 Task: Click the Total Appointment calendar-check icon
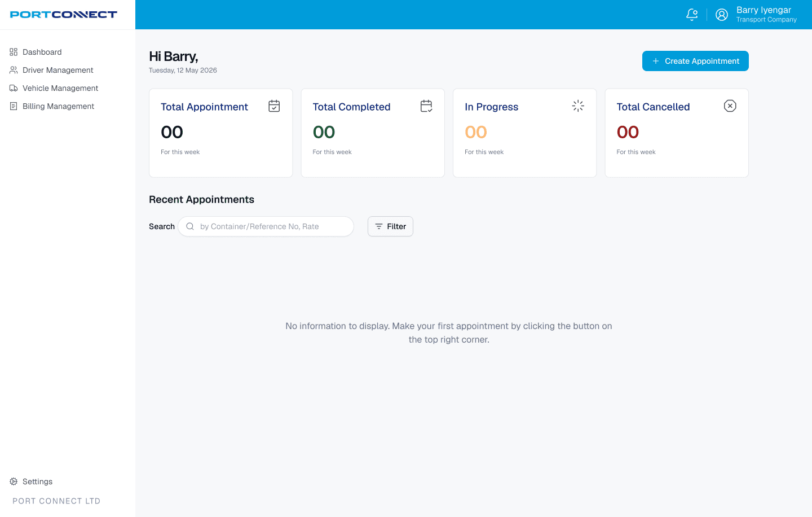pyautogui.click(x=274, y=106)
